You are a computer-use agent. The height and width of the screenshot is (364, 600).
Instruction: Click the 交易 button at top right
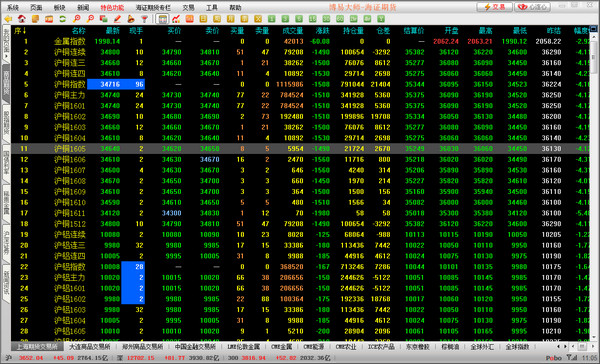494,7
